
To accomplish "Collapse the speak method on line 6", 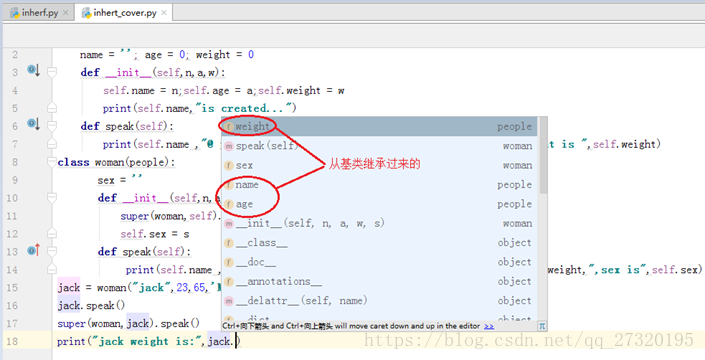I will [52, 126].
